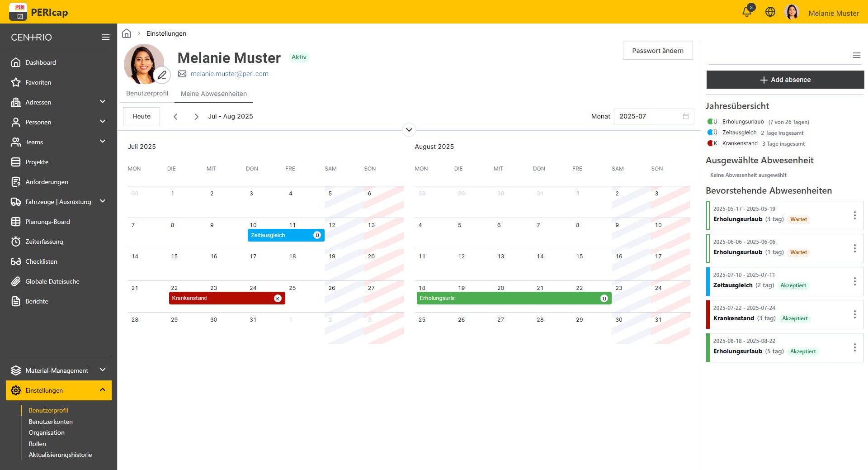
Task: Switch to the Benutzerprofil tab
Action: point(147,93)
